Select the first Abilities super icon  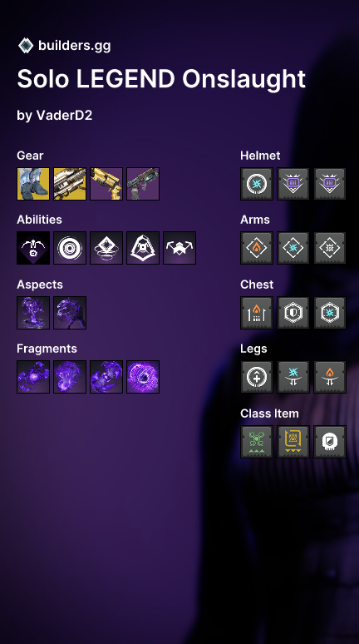(x=33, y=248)
